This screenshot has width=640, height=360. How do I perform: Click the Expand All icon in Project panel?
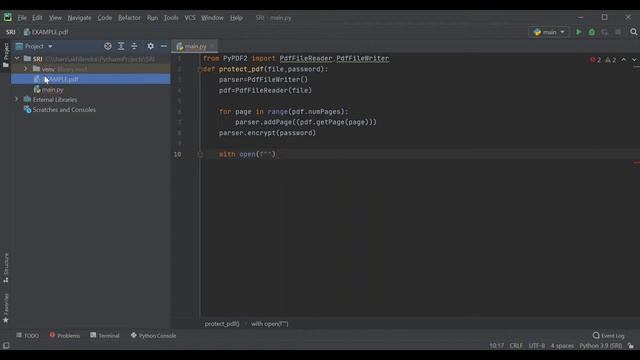click(x=121, y=47)
